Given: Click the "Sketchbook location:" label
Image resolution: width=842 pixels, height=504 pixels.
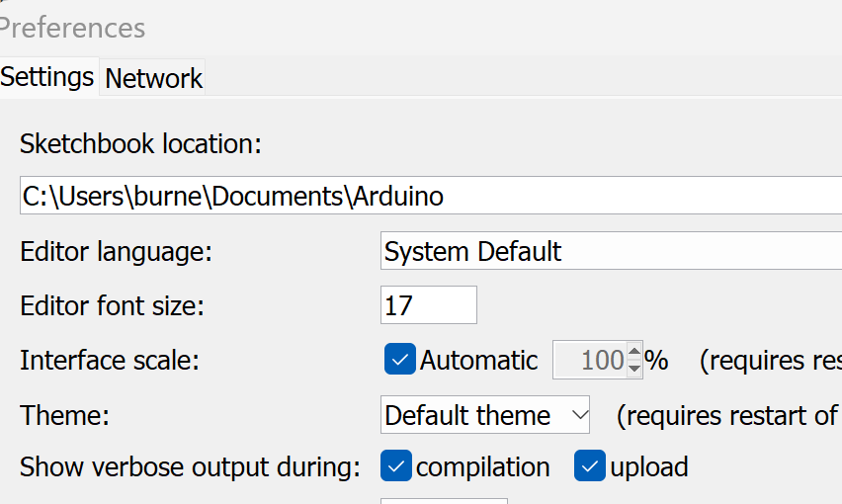Looking at the screenshot, I should tap(140, 144).
